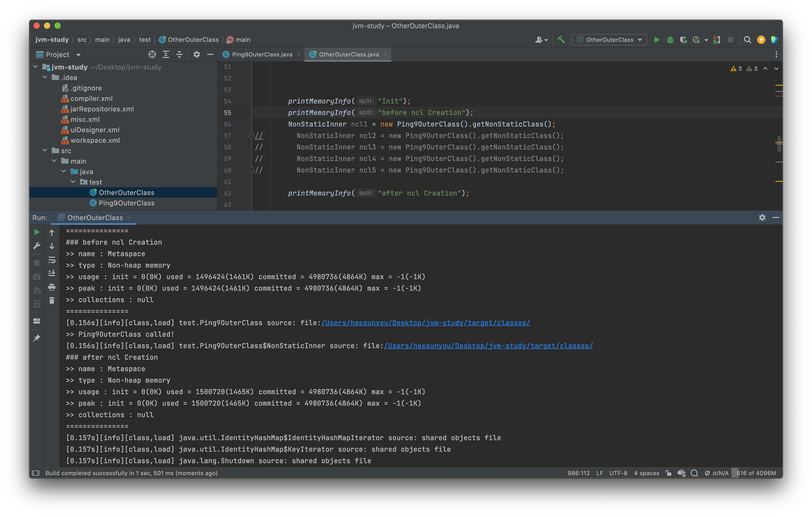Click UTF-8 encoding in status bar
Screen dimensions: 812x517
tap(618, 473)
